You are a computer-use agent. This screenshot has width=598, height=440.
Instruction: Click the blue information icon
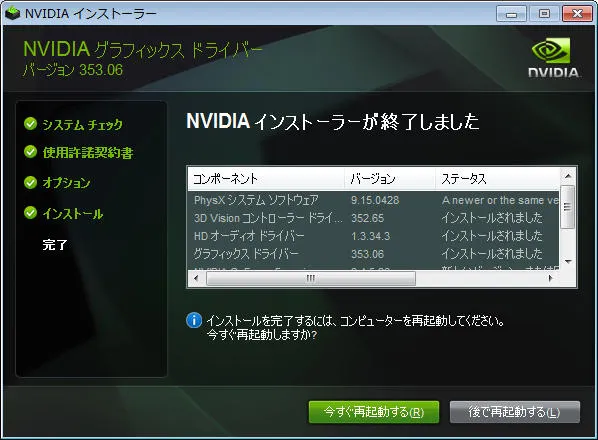[194, 320]
